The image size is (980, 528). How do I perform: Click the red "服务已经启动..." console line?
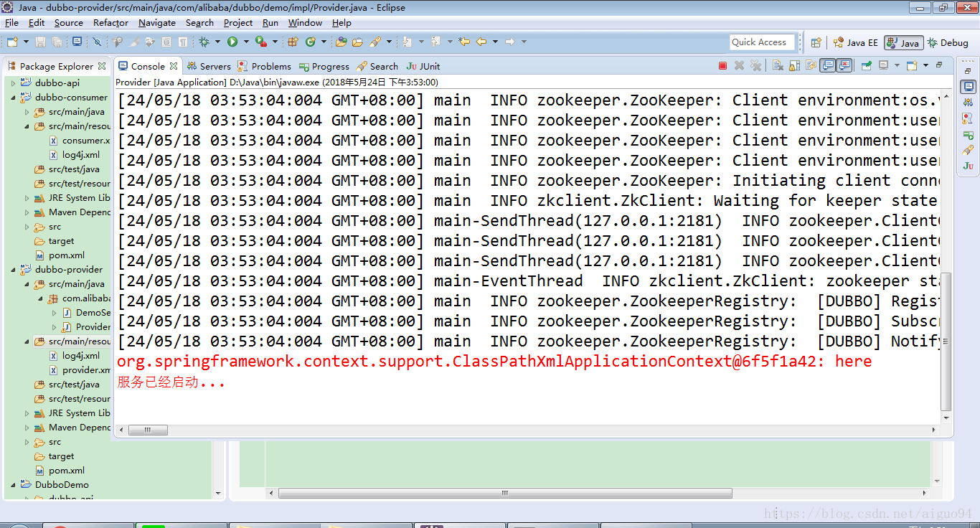171,382
